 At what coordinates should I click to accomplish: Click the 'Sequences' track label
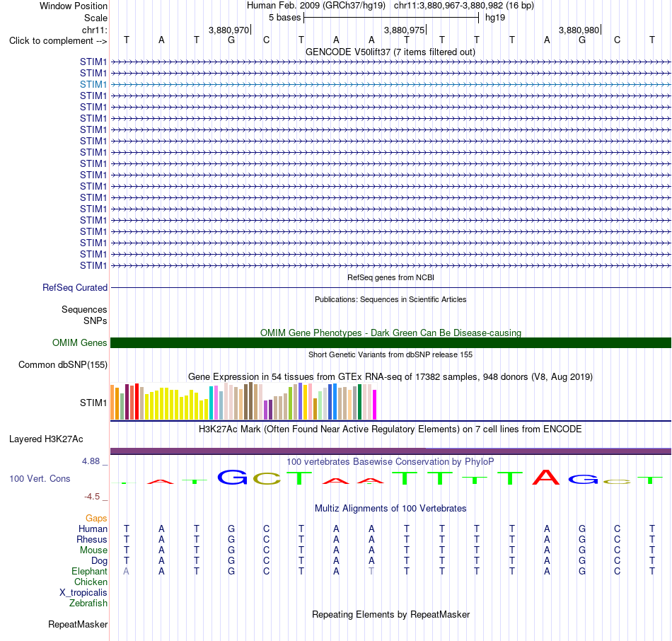[84, 310]
